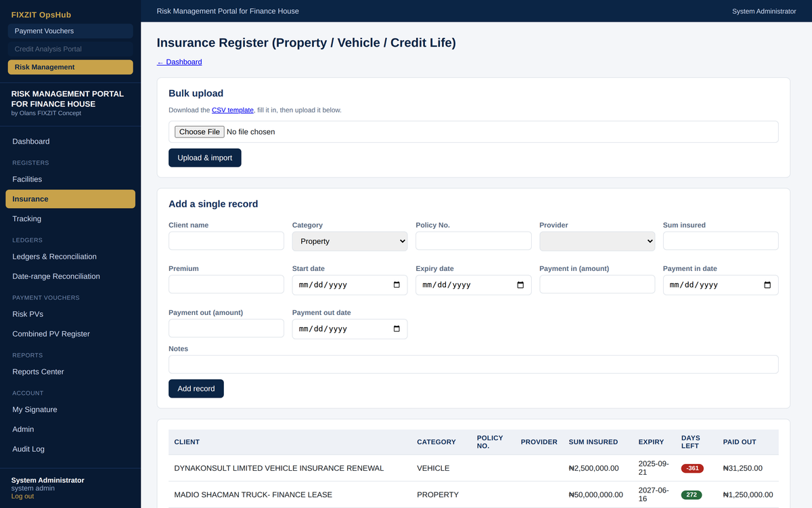812x508 pixels.
Task: Click the FIXZIT OpsHub title
Action: 41,14
